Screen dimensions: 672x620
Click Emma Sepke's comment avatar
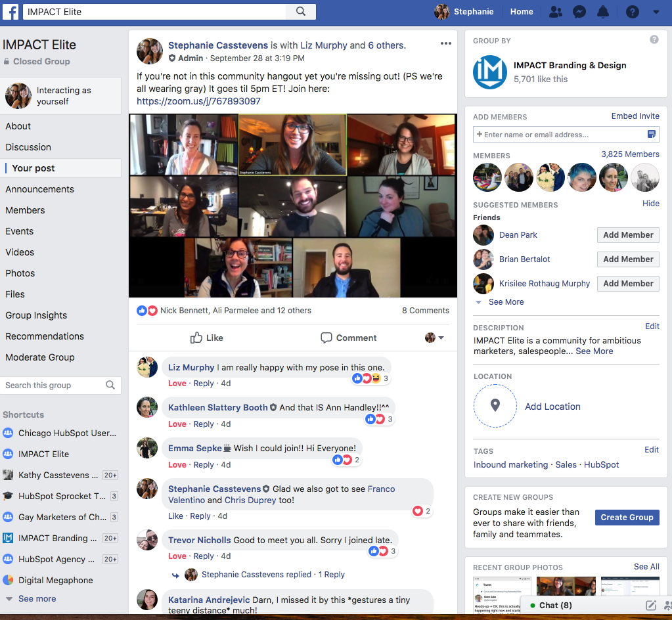tap(147, 448)
